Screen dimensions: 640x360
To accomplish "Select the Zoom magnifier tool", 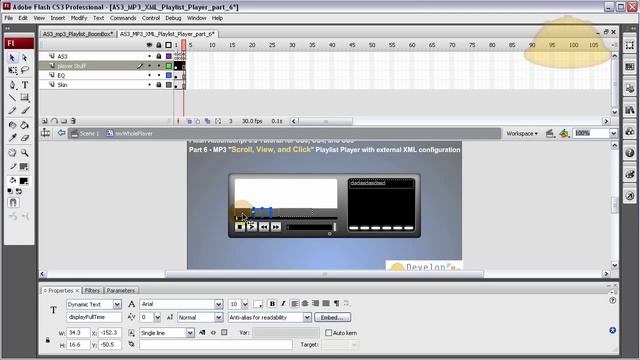I will 25,153.
